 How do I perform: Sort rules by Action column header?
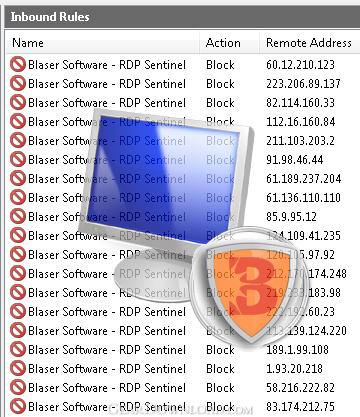(x=223, y=43)
